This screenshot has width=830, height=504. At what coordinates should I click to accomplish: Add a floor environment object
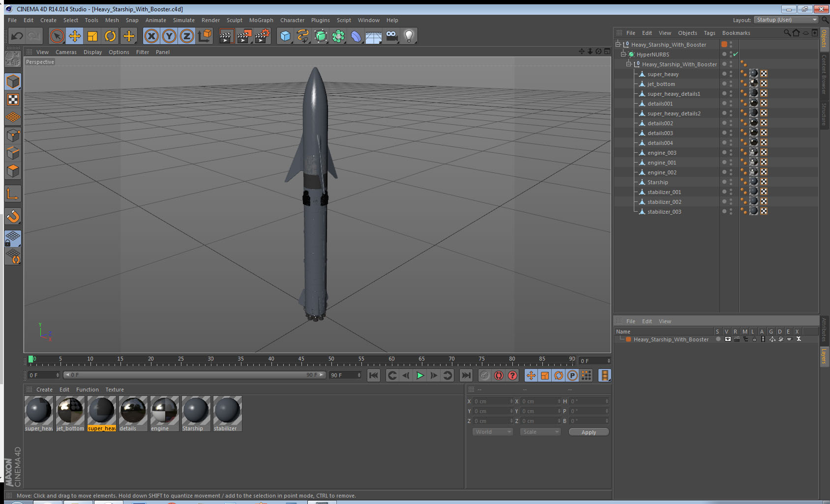coord(374,36)
